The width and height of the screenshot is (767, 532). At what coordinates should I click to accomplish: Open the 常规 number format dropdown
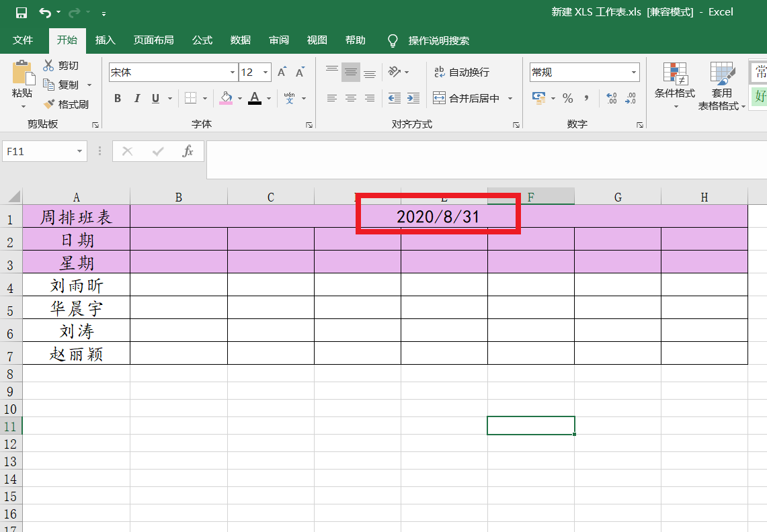[634, 73]
